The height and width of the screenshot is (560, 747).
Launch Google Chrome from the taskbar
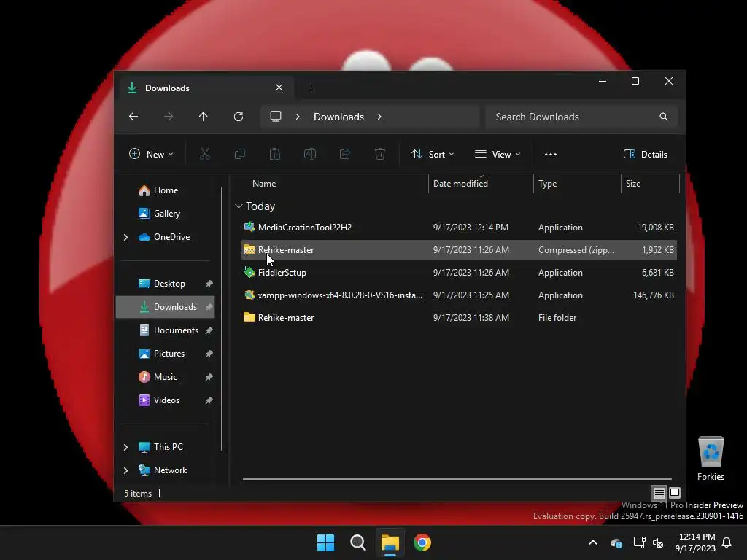[x=422, y=542]
